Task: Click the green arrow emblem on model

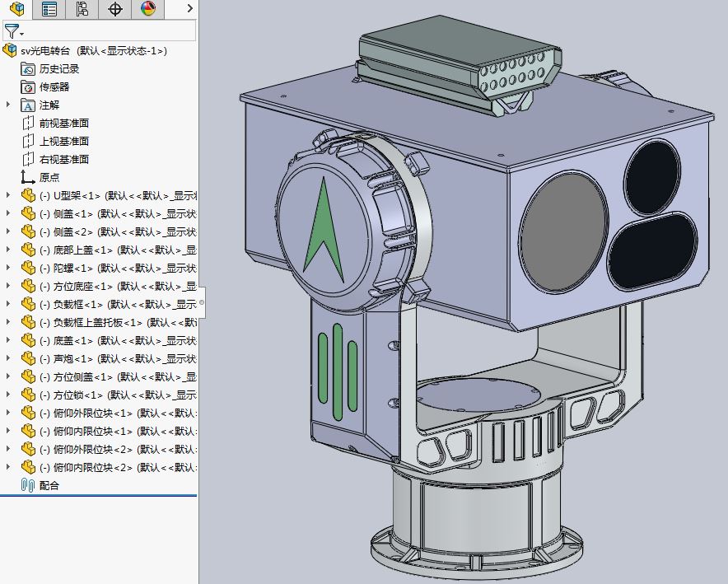Action: coord(324,231)
